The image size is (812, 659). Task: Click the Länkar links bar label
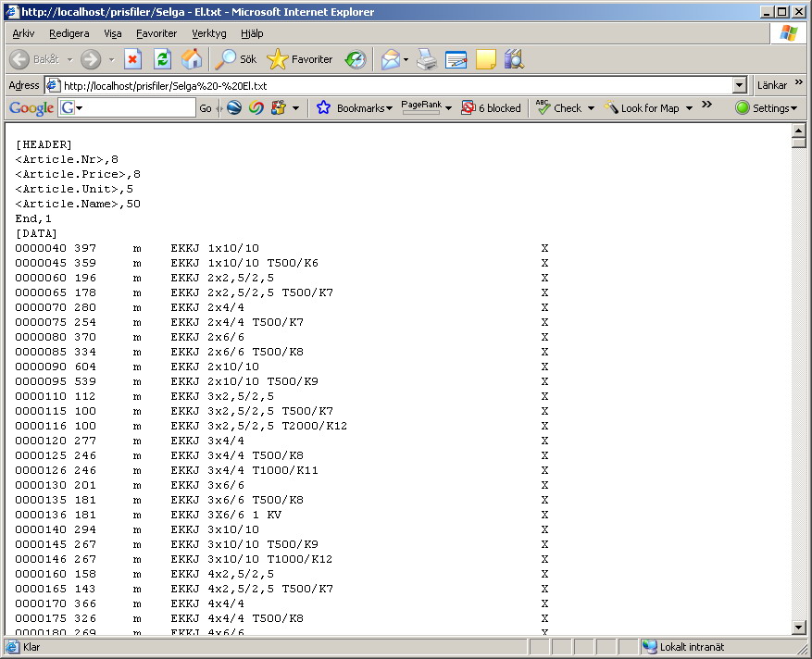771,85
